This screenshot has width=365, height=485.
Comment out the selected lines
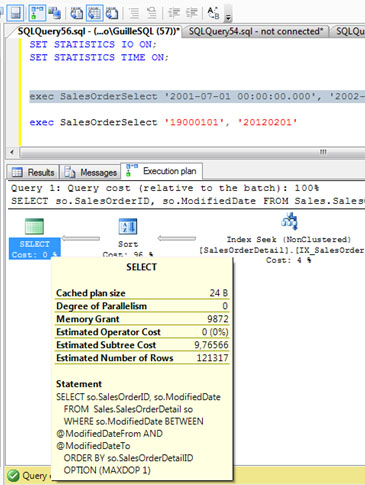pos(134,13)
